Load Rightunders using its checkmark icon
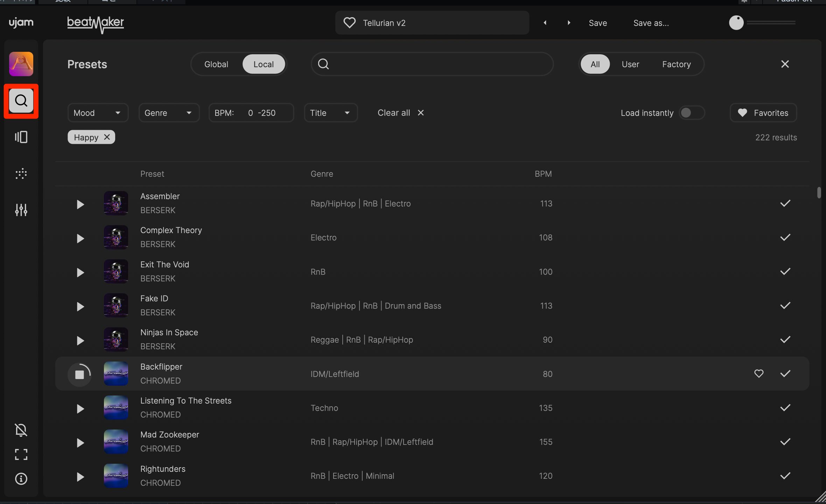826x504 pixels. point(785,476)
